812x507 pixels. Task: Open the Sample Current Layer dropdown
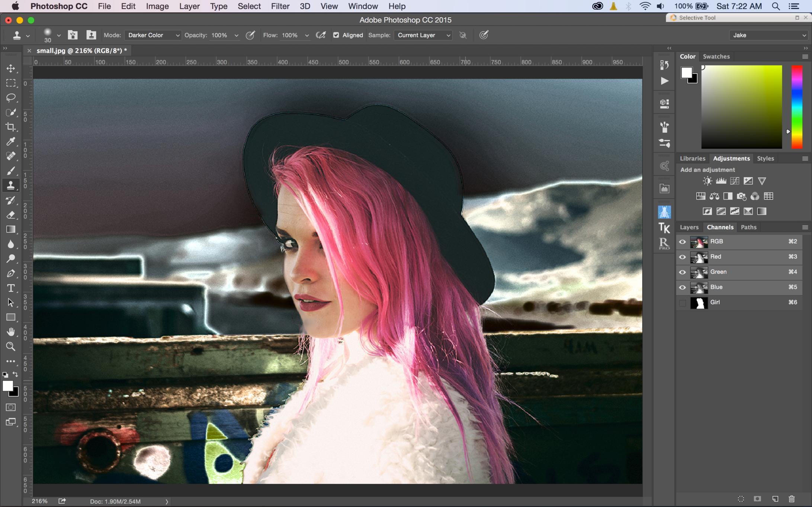pyautogui.click(x=423, y=35)
